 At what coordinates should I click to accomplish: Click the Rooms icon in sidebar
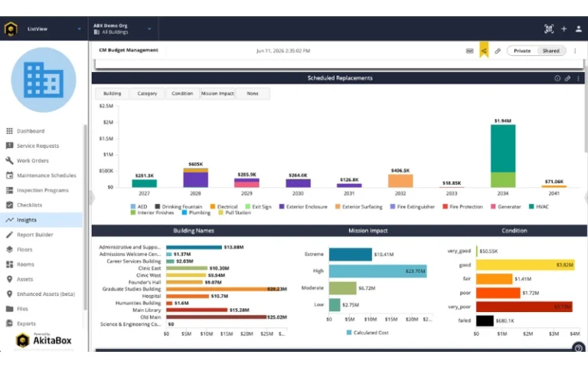click(x=9, y=264)
